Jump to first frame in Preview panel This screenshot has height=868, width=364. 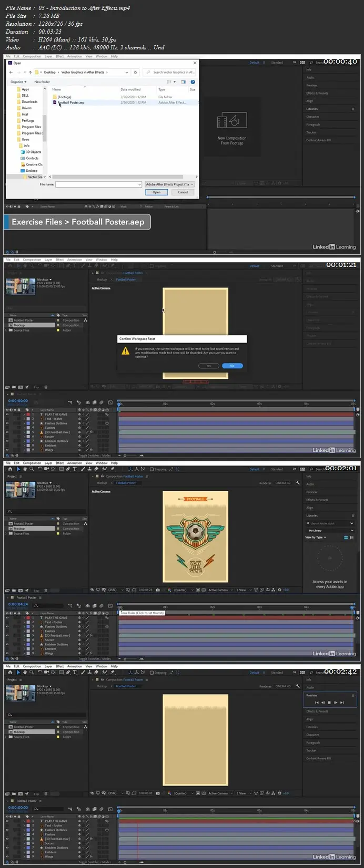tap(316, 702)
